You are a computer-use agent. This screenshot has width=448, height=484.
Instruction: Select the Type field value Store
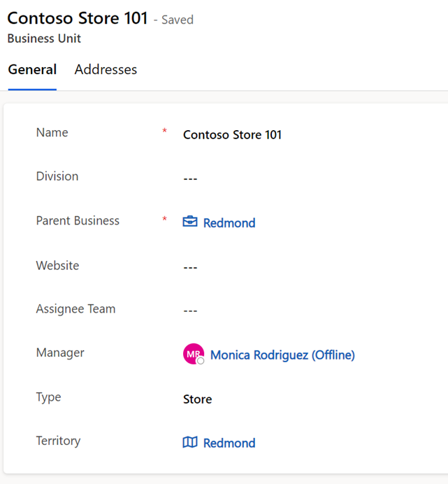point(198,399)
